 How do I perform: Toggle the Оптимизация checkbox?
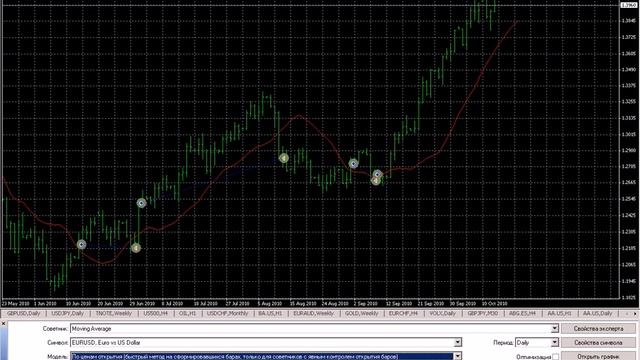coord(556,357)
